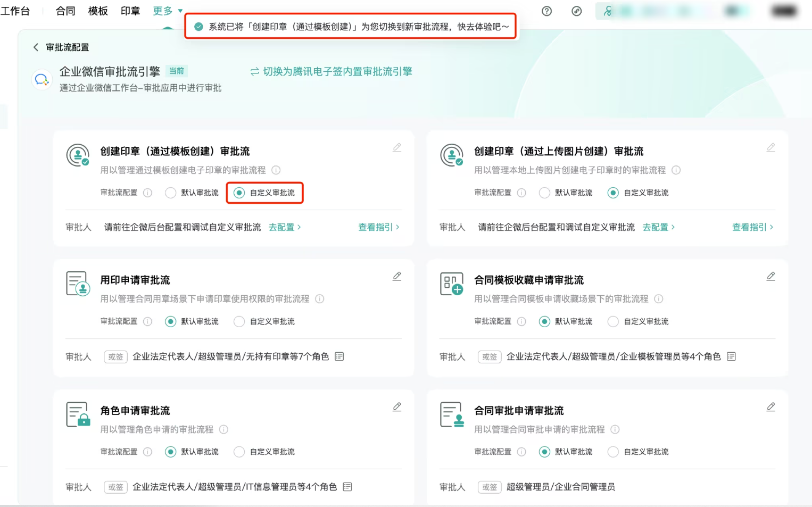Click 查看指引 in 通过上传图片创建 card
Image resolution: width=812 pixels, height=507 pixels.
(x=753, y=227)
